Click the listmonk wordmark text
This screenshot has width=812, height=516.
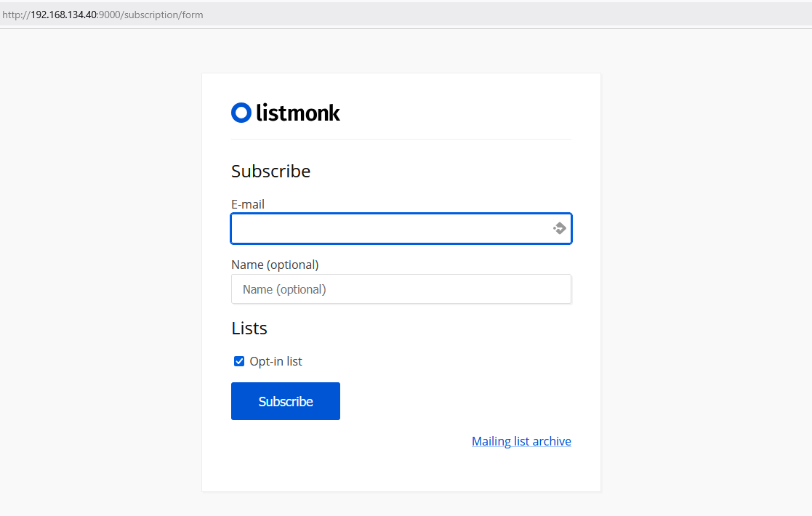pos(298,113)
